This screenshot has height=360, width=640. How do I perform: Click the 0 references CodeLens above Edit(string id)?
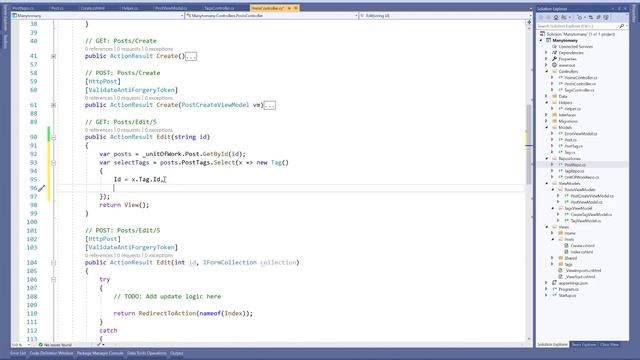coord(99,130)
